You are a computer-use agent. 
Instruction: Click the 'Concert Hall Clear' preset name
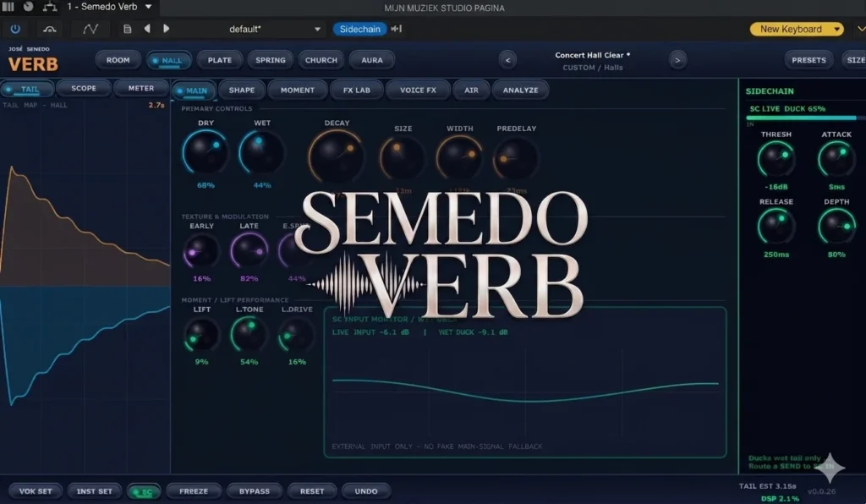point(592,55)
